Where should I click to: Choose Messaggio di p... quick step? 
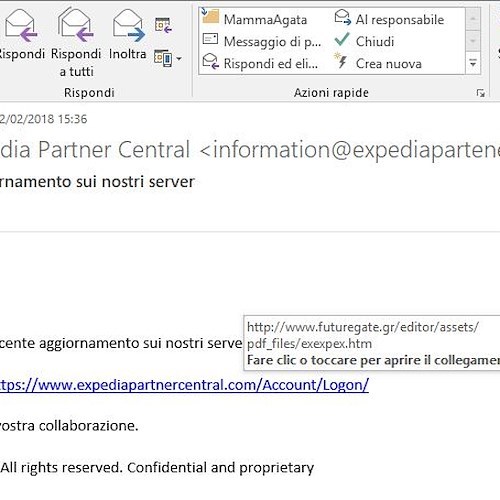click(262, 41)
